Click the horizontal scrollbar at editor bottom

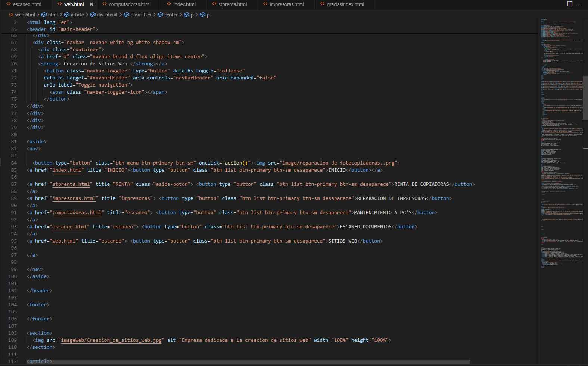pos(248,362)
